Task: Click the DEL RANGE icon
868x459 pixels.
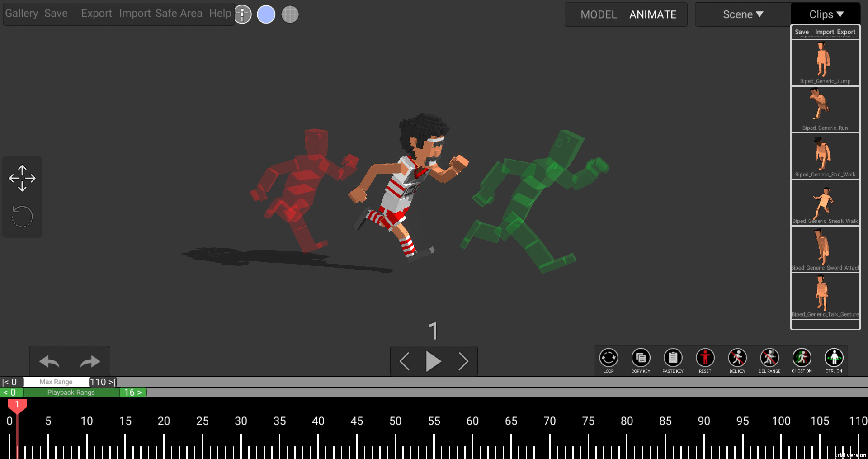Action: click(x=769, y=358)
